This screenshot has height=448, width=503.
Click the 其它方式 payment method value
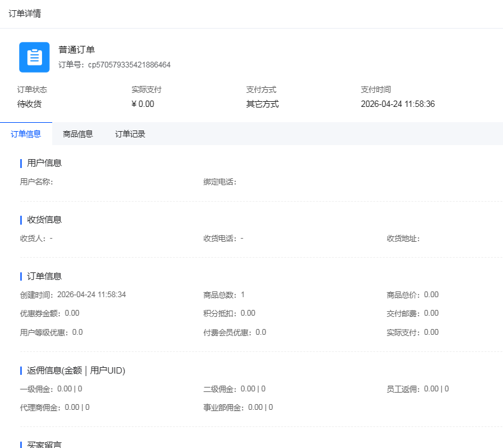262,104
